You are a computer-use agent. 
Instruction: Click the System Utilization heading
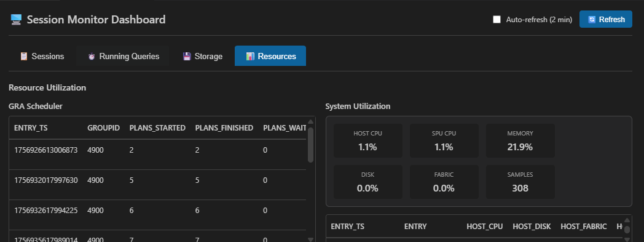tap(358, 106)
